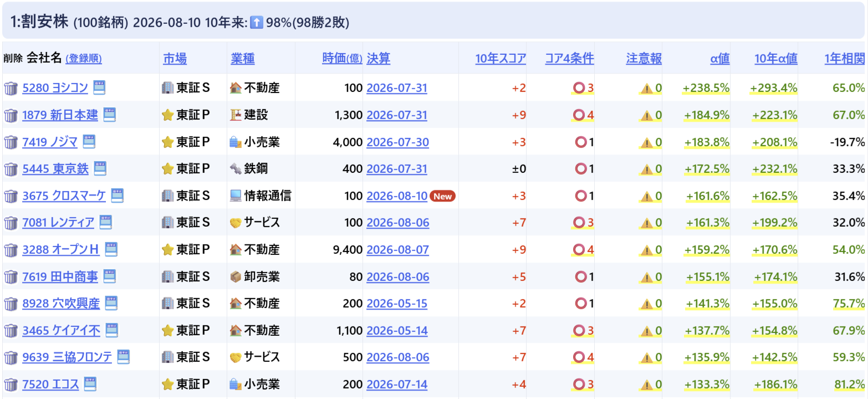
Task: Click the 業種 column header link
Action: 243,59
